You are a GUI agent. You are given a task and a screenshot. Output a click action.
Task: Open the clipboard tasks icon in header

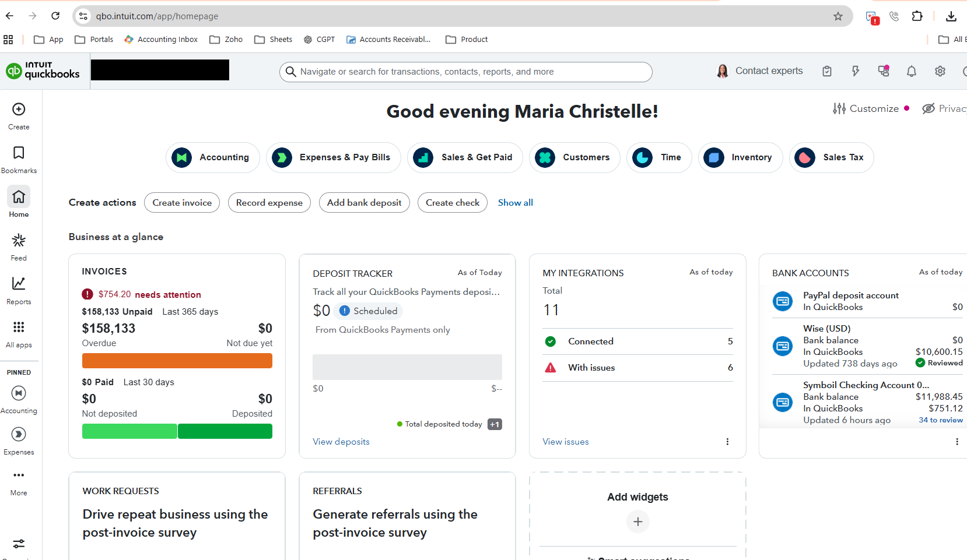click(x=827, y=71)
